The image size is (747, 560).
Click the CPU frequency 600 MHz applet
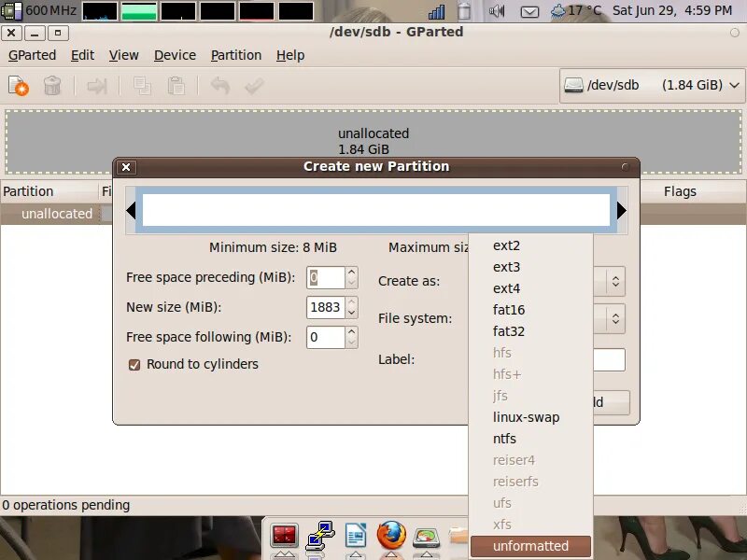click(39, 10)
